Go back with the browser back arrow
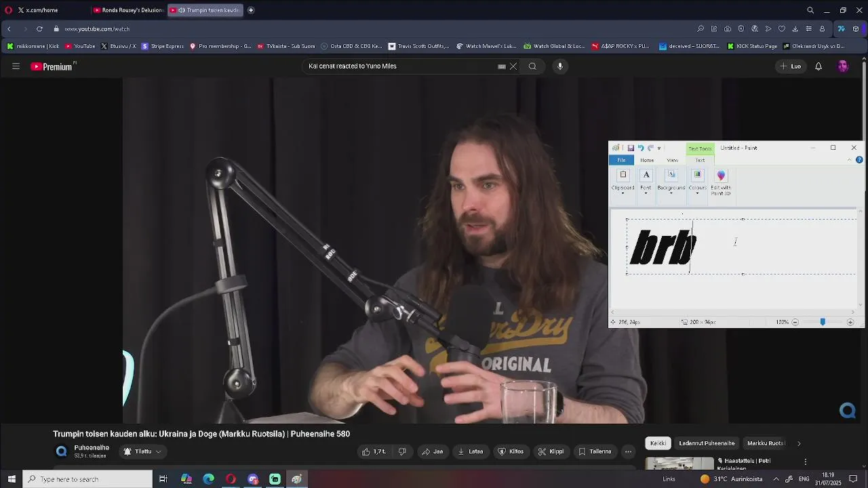 click(9, 29)
